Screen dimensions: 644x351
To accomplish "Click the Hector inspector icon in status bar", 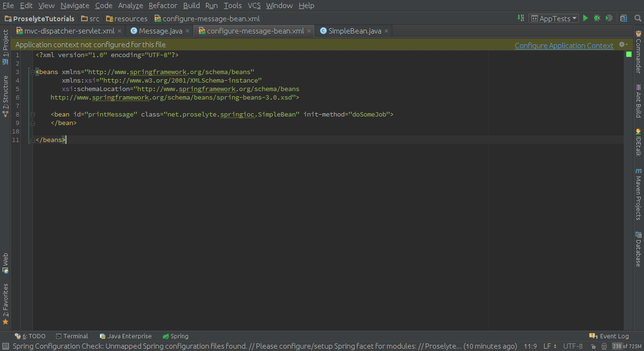I will [x=604, y=346].
